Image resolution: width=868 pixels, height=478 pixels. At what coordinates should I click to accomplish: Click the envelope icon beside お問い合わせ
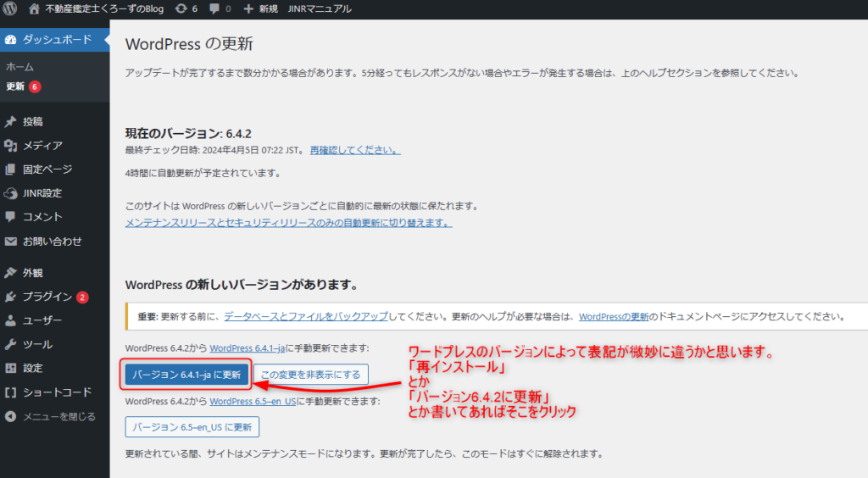(10, 242)
